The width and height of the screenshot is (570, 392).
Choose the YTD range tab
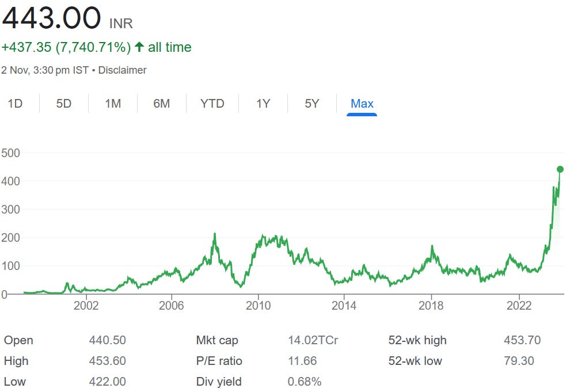coord(212,104)
